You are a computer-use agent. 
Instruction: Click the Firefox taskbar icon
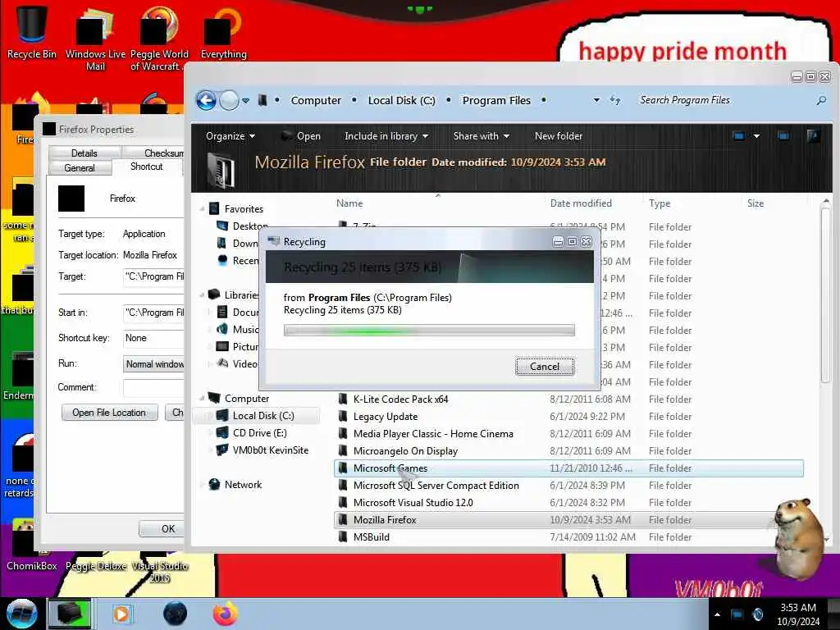[226, 614]
